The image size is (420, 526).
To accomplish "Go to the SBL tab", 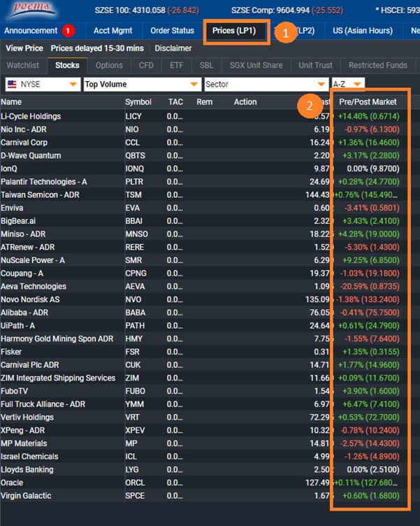I will 206,66.
